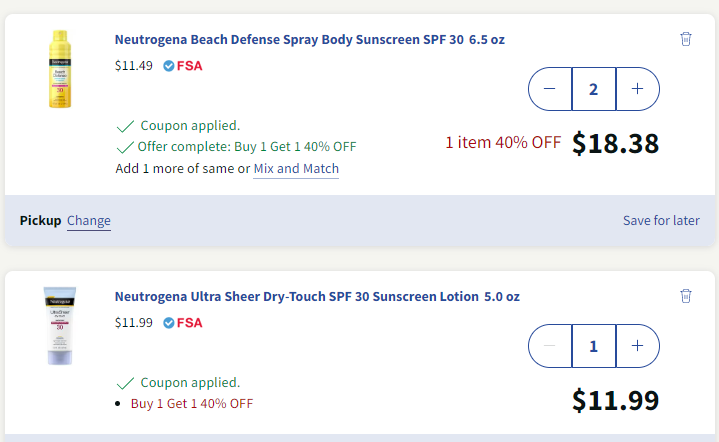Click the Ultra Sheer lotion tube thumbnail
The width and height of the screenshot is (719, 442).
[59, 325]
